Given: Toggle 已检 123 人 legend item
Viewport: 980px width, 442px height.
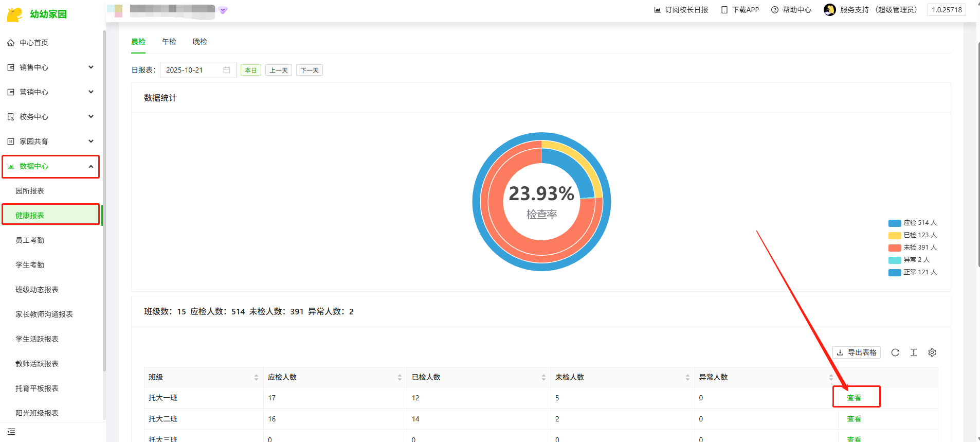Looking at the screenshot, I should pos(912,235).
